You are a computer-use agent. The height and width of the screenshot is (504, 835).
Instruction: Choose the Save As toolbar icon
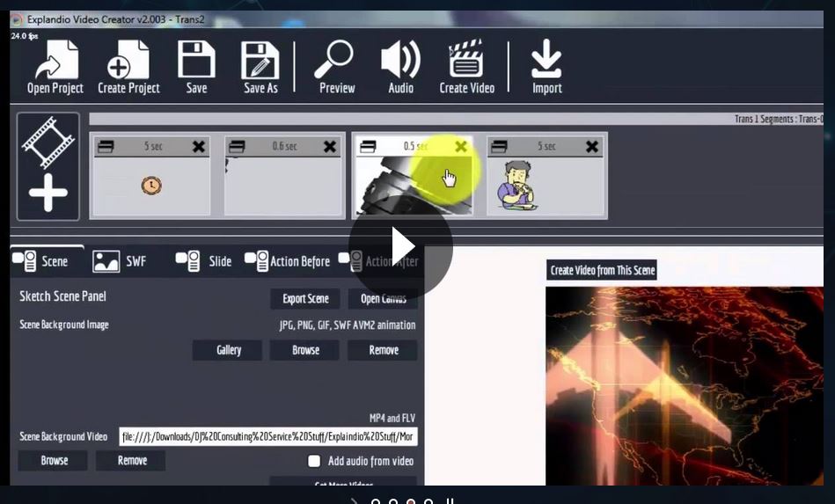click(260, 68)
